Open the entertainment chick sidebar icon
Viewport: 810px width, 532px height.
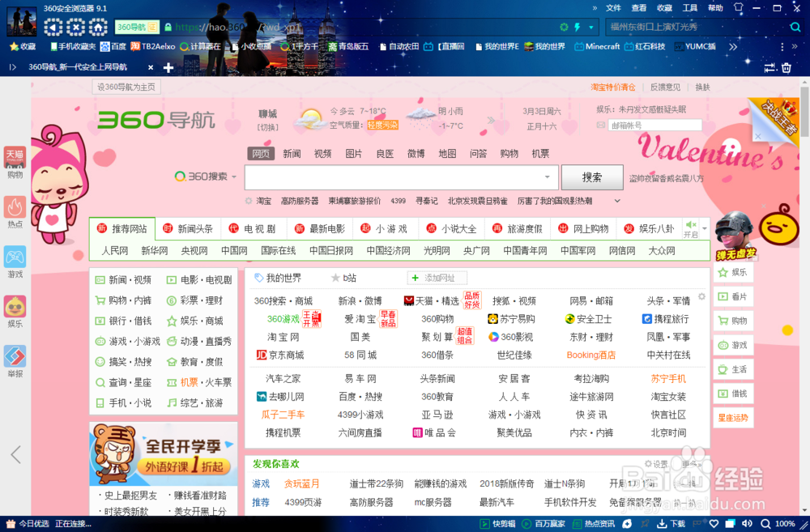(x=15, y=307)
